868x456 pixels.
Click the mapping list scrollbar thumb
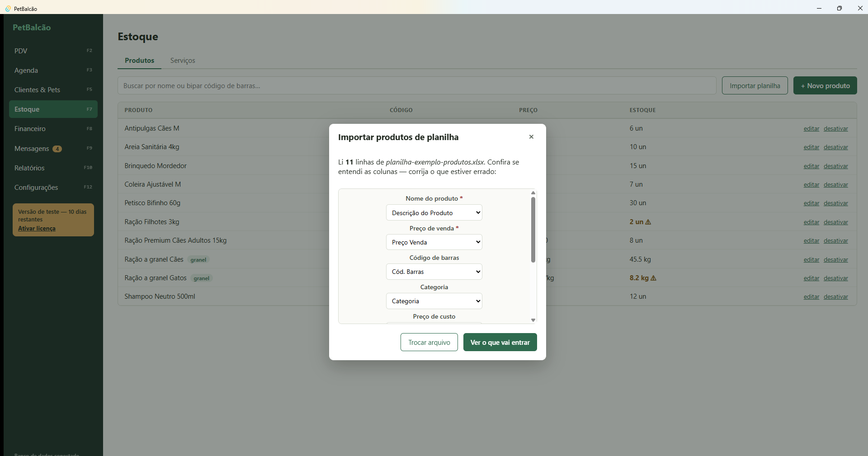pyautogui.click(x=533, y=230)
